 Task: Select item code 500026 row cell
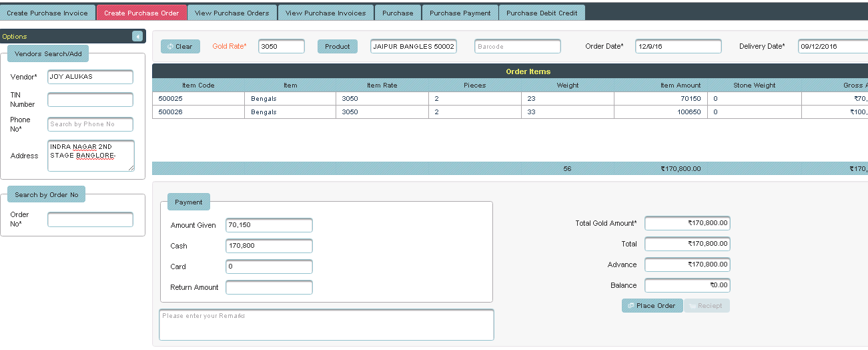197,112
